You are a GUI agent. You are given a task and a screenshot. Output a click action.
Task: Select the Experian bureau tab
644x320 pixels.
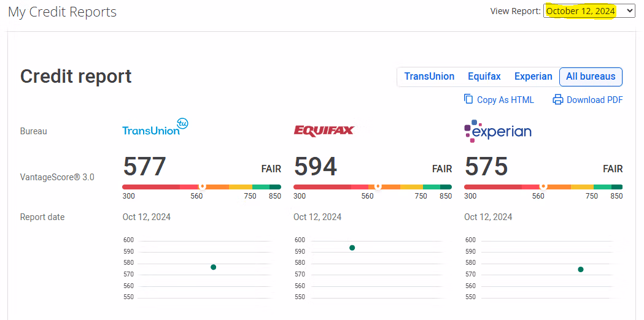533,77
